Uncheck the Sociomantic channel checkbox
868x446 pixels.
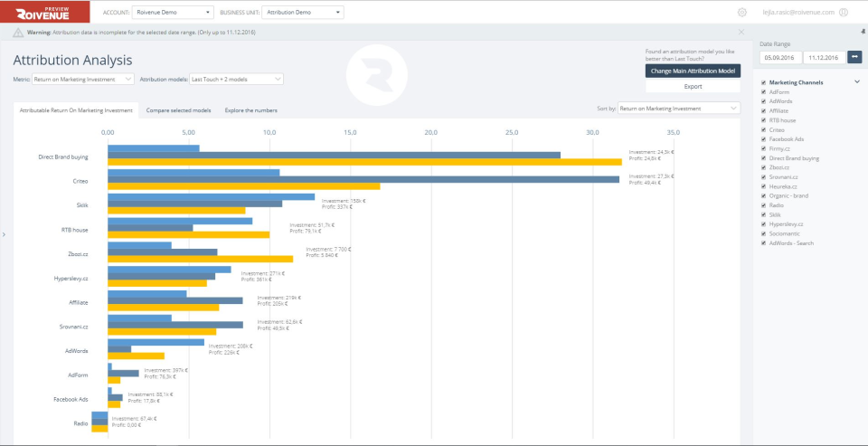click(x=764, y=233)
